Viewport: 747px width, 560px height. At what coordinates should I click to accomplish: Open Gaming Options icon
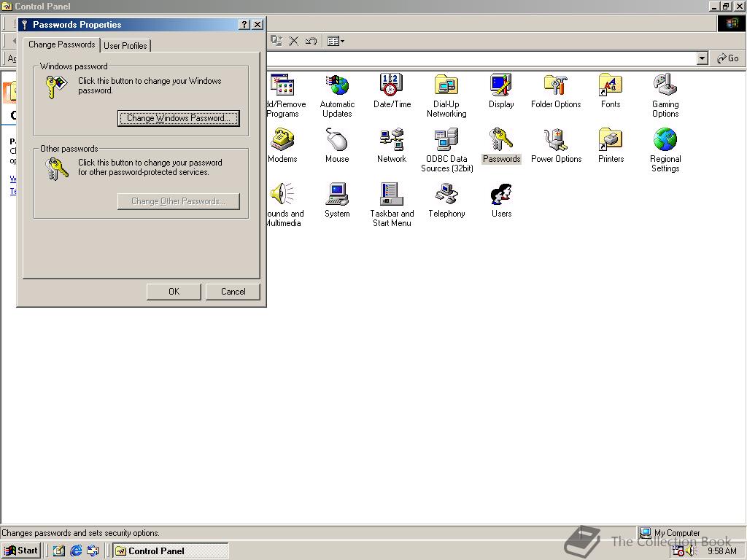pos(665,86)
